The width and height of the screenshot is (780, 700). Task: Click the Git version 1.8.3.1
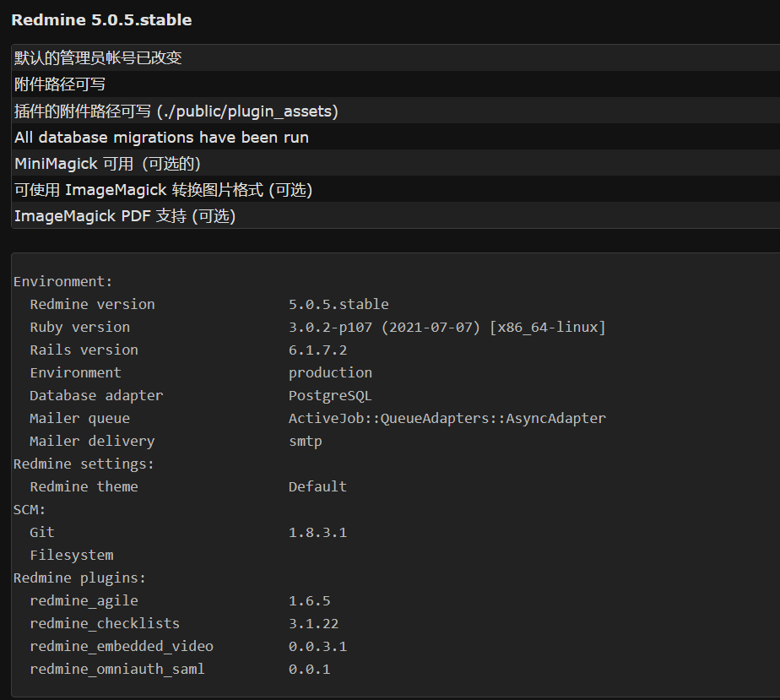(317, 532)
